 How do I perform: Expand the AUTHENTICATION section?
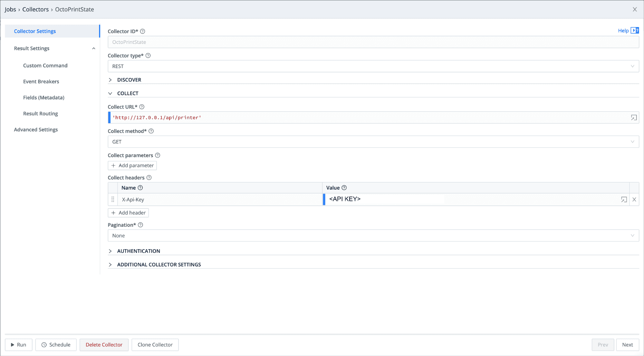138,251
